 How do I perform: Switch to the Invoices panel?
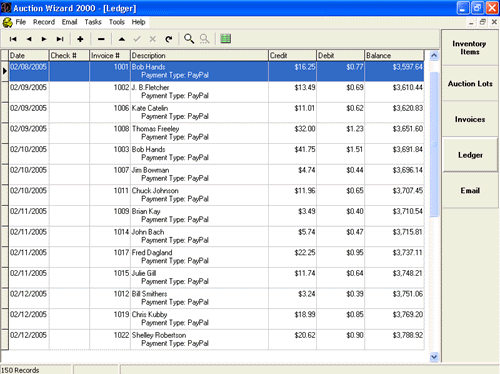pos(470,119)
